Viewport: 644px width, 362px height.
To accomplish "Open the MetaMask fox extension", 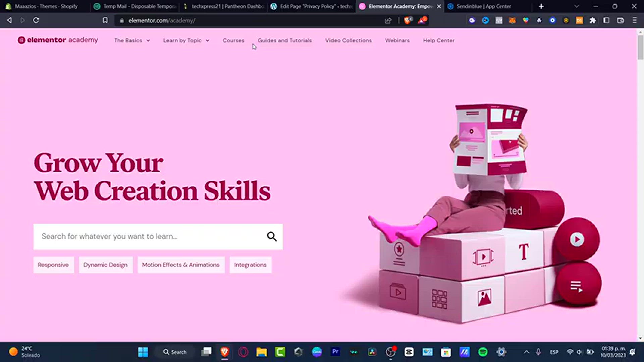I will click(512, 20).
